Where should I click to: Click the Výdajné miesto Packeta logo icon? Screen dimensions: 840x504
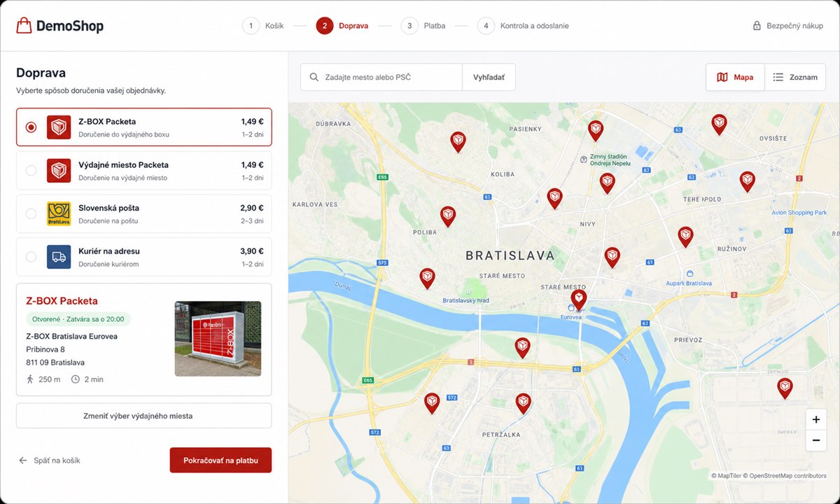coord(59,171)
